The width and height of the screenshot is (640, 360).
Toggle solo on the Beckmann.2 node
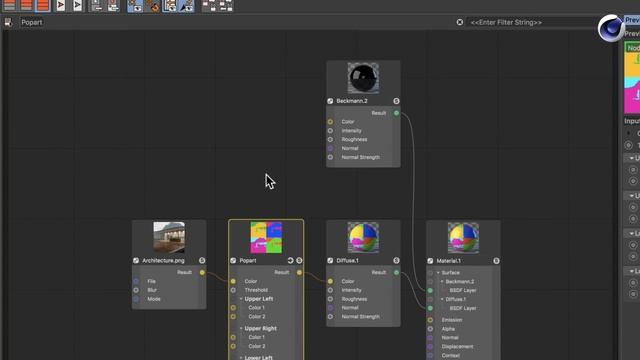pos(396,101)
